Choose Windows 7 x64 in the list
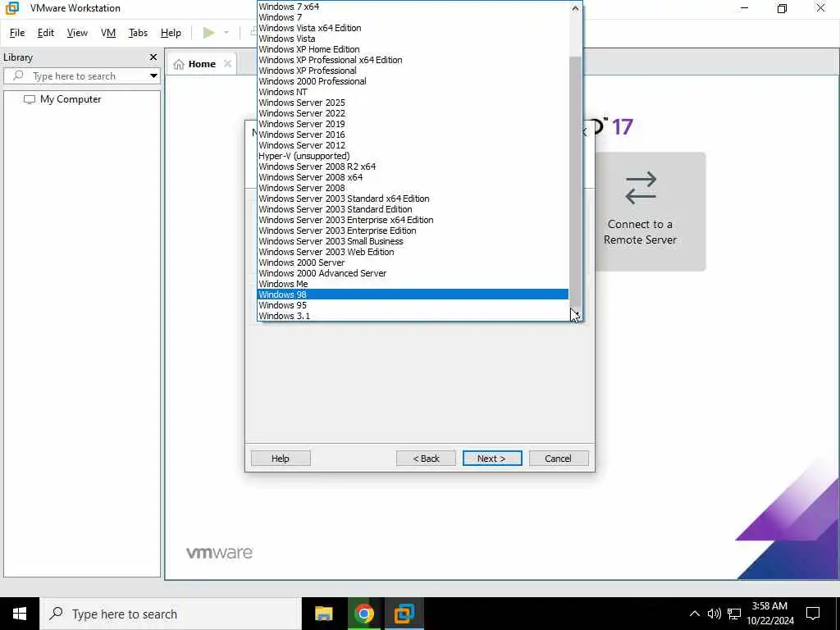The image size is (840, 630). (x=413, y=7)
